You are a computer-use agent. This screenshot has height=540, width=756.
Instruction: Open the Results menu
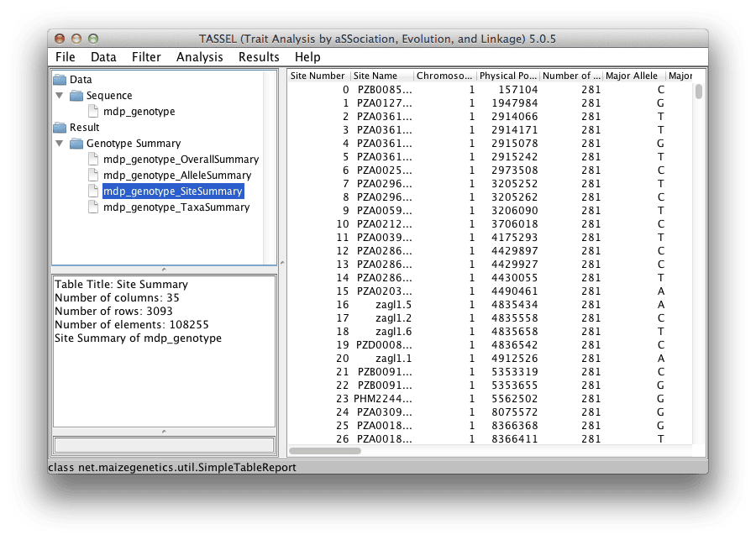pyautogui.click(x=259, y=57)
